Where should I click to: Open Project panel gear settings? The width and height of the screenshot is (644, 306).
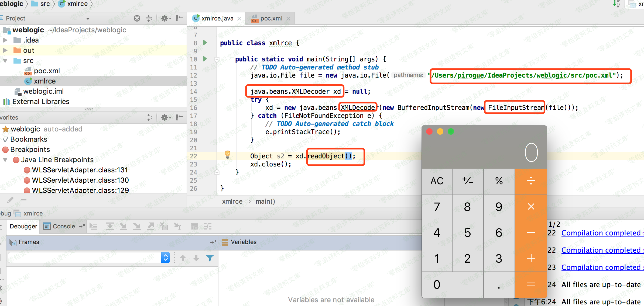165,18
